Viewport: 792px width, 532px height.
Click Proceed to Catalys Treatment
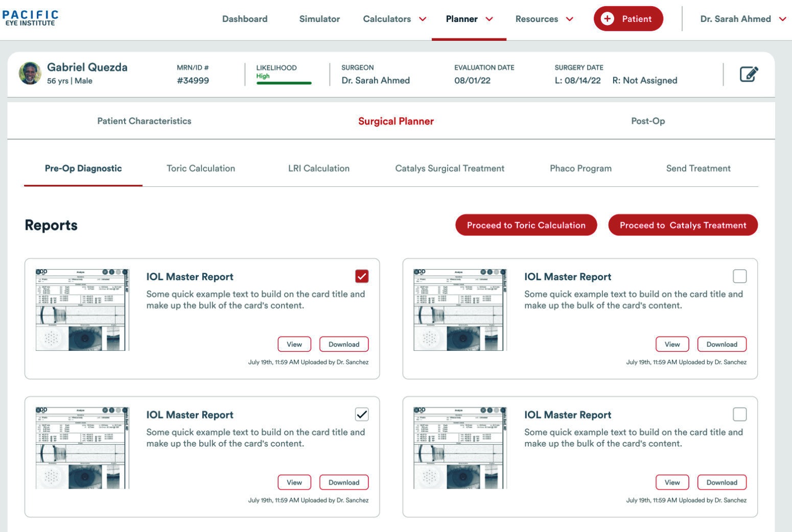[x=683, y=225]
